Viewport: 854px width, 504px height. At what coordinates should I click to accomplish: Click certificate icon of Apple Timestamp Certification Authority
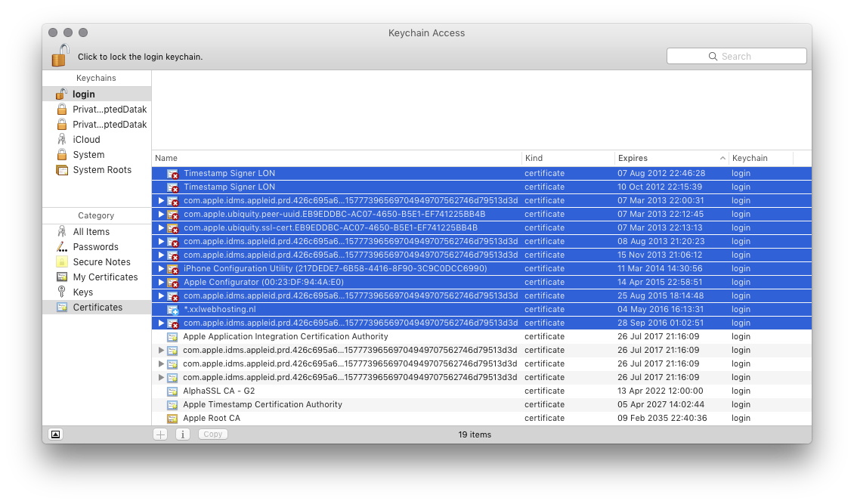coord(172,405)
